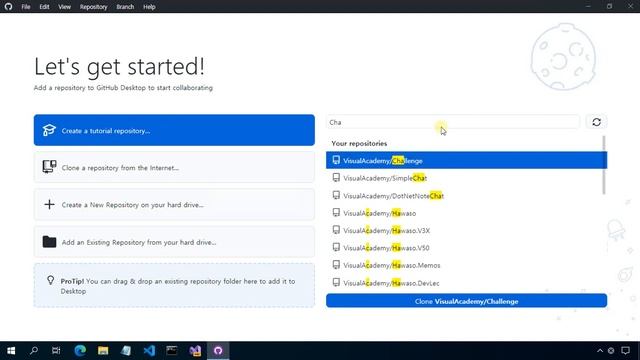Choose Add an Existing Repository from hard drive

click(x=174, y=242)
